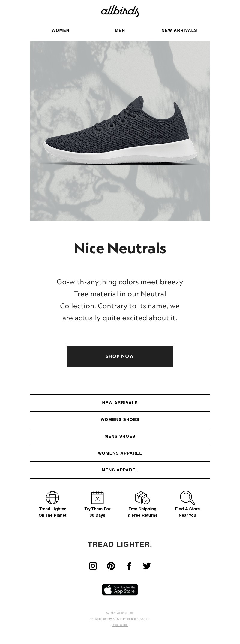The image size is (240, 644).
Task: Open the Instagram icon link
Action: [x=93, y=566]
